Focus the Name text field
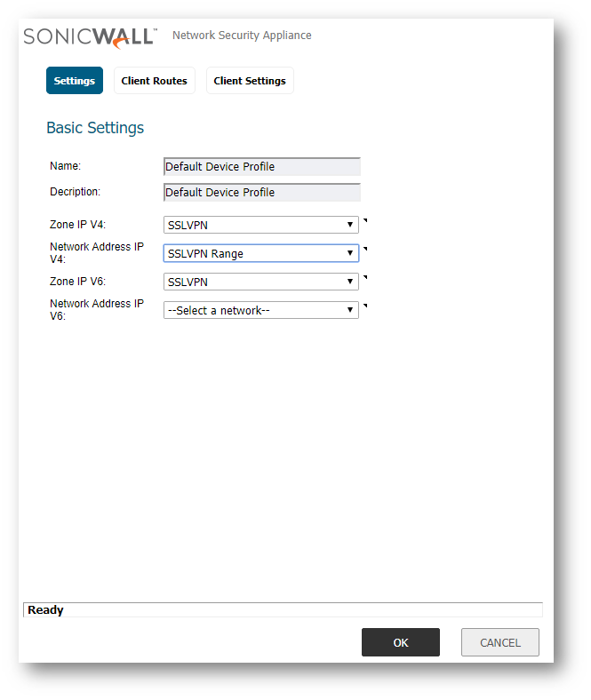Screen dimensions: 591x700 point(262,167)
